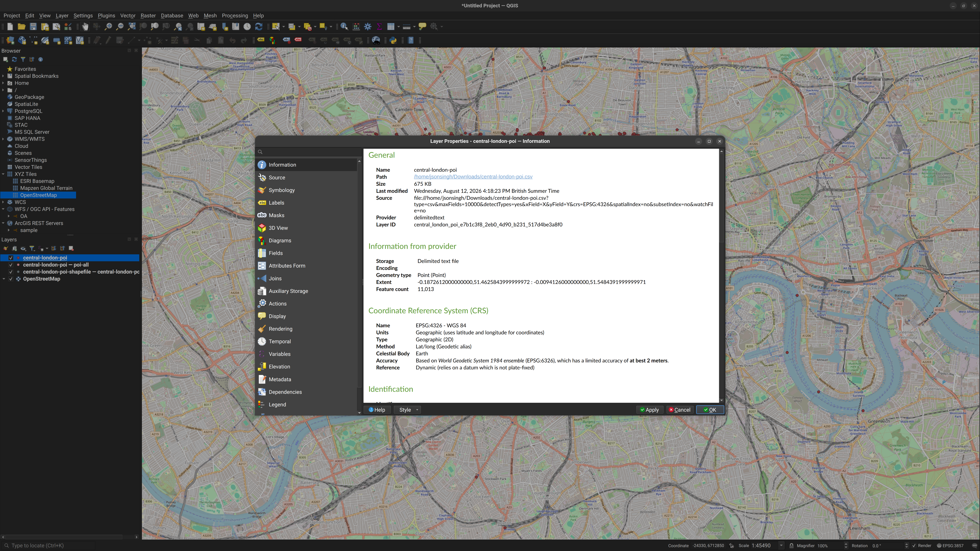The image size is (980, 551).
Task: Open the Temporal Controller clock icon
Action: click(247, 27)
